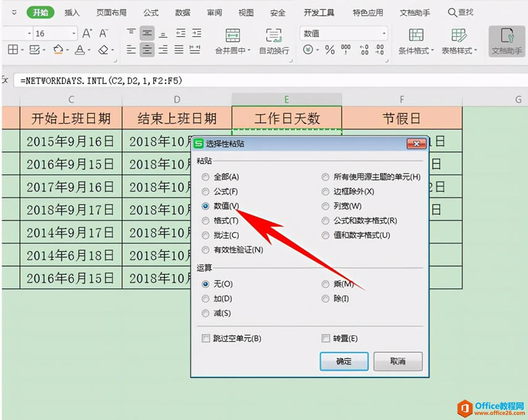
Task: Select the 有效性验证(N) radio button
Action: [x=205, y=250]
